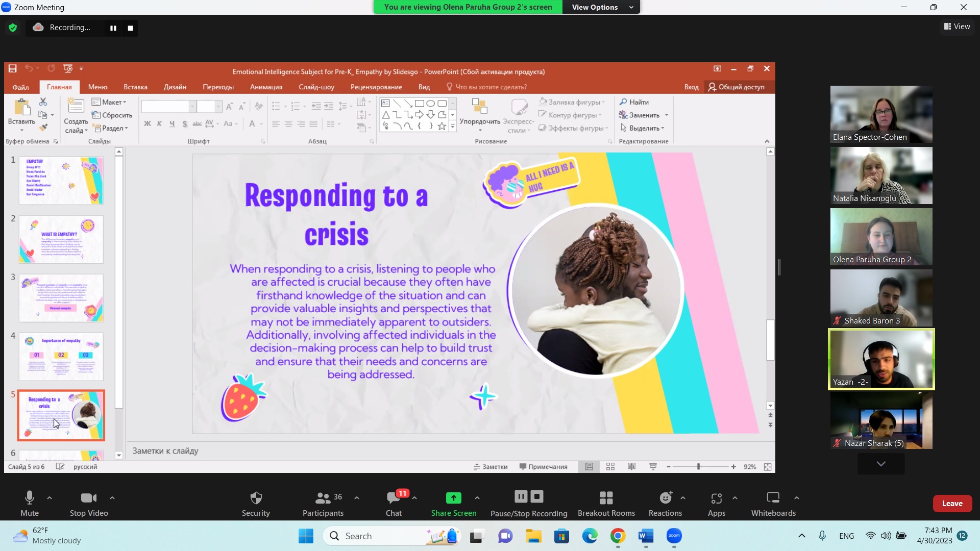Switch to the Слайд-шоу ribbon tab
The image size is (980, 551).
click(x=316, y=87)
